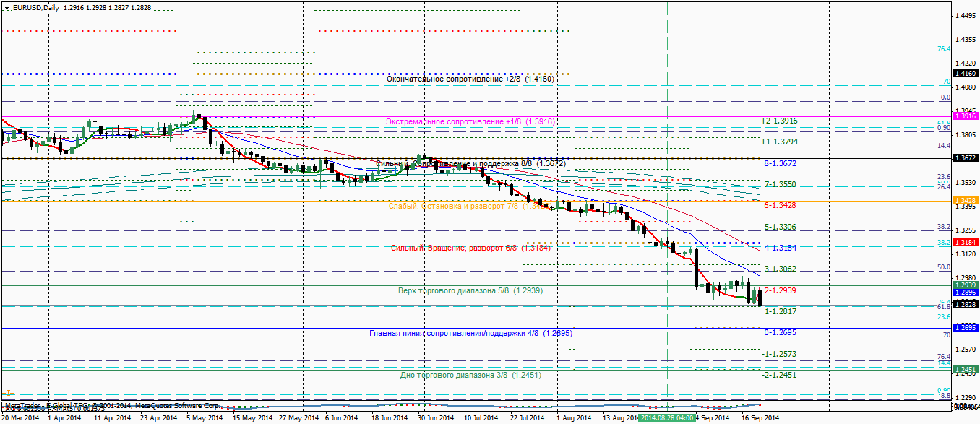The image size is (980, 424).
Task: Click the '-1-1.2573' level label
Action: (x=779, y=353)
